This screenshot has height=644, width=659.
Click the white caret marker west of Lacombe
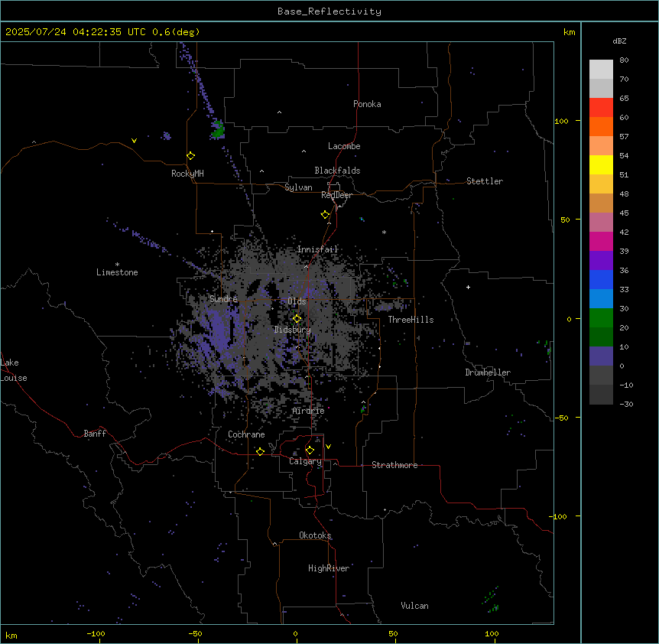pos(304,151)
